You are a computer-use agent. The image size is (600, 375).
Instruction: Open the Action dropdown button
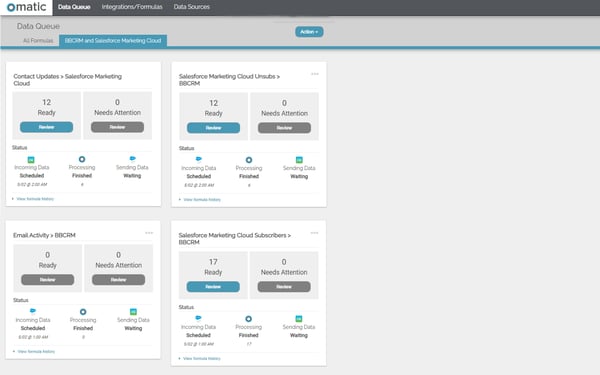click(x=309, y=32)
